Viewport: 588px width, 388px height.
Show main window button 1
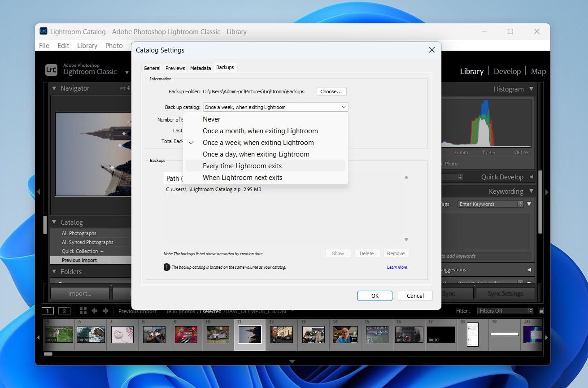[48, 311]
